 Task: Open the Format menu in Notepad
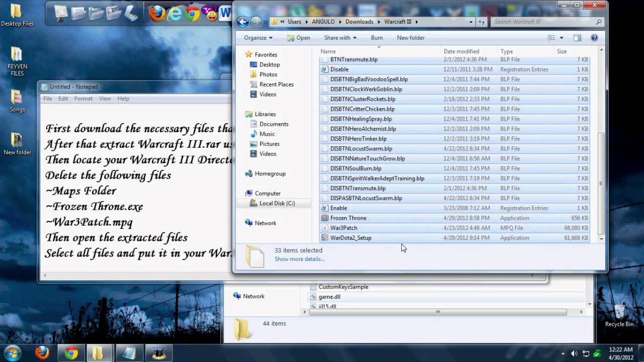[x=84, y=99]
